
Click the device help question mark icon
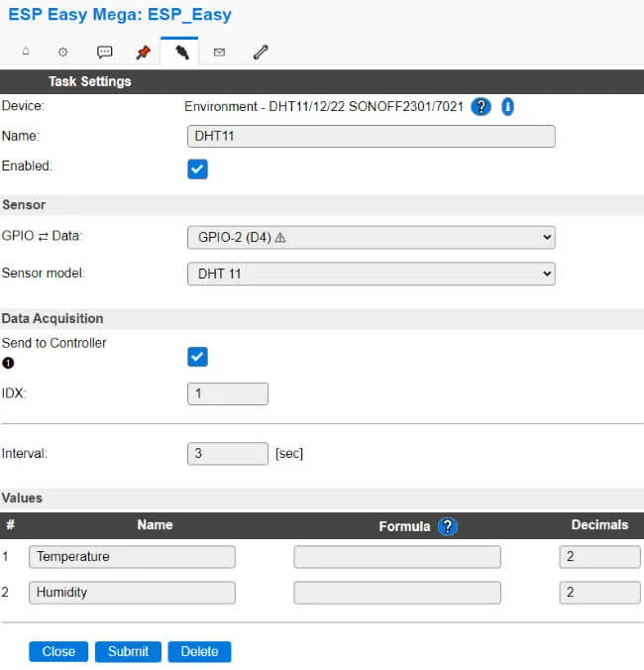481,107
